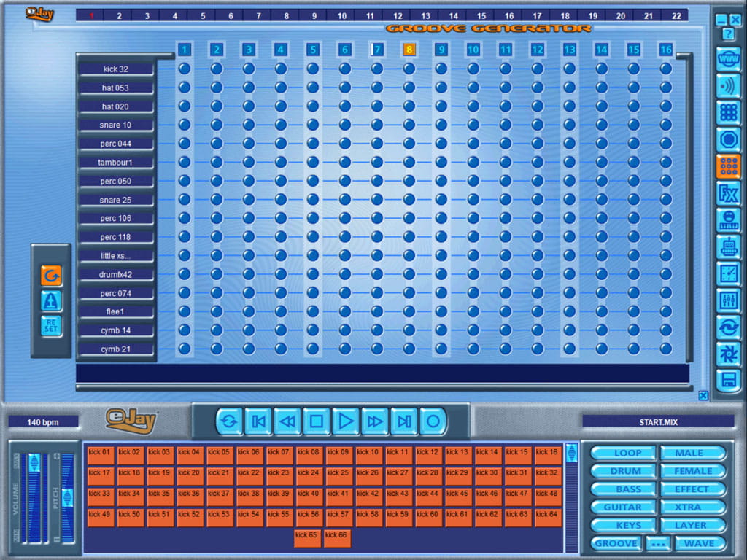Open the WWW web icon
The image size is (747, 560).
(x=728, y=59)
